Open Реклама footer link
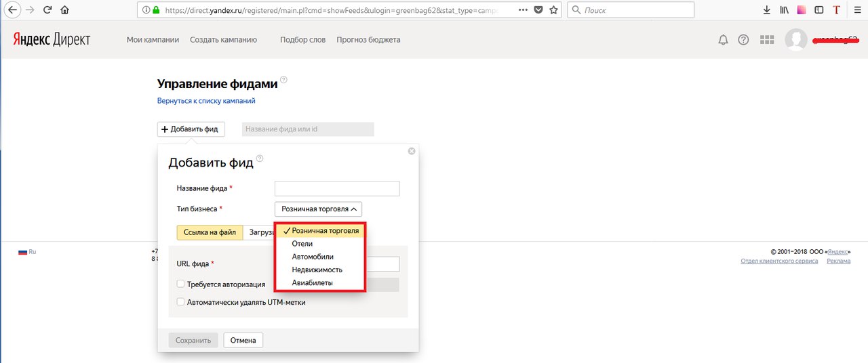The image size is (868, 363). tap(839, 261)
